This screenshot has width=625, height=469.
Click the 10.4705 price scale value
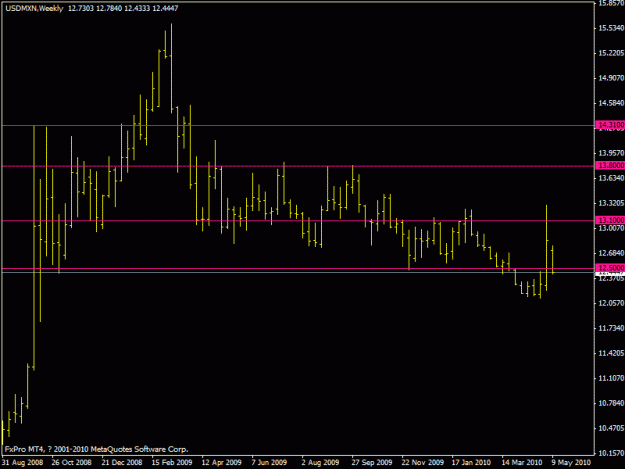pos(611,428)
